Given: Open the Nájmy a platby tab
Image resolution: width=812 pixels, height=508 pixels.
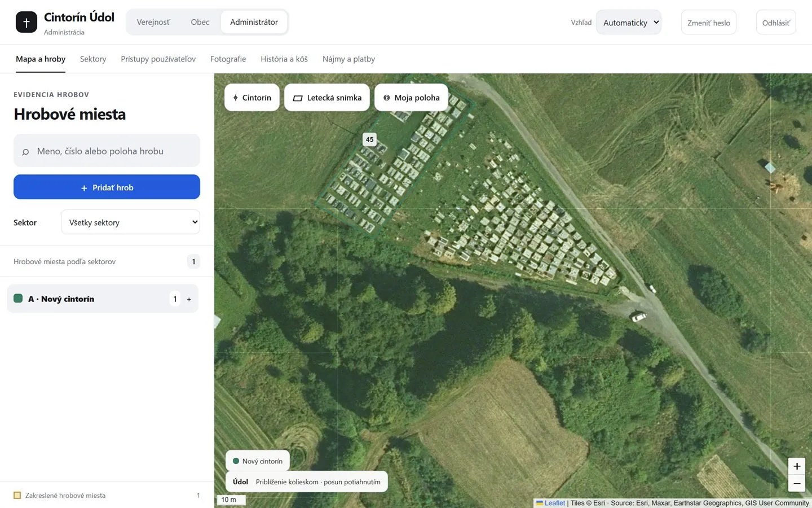Looking at the screenshot, I should click(348, 59).
